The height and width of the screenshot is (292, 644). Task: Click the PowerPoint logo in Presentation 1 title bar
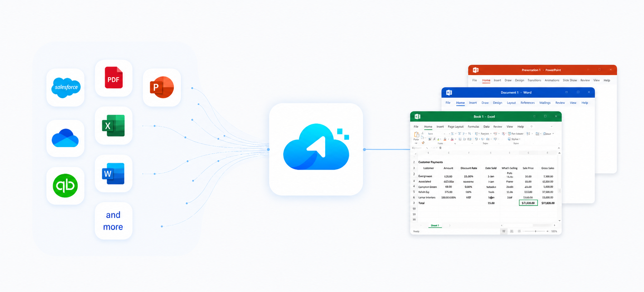click(x=476, y=70)
